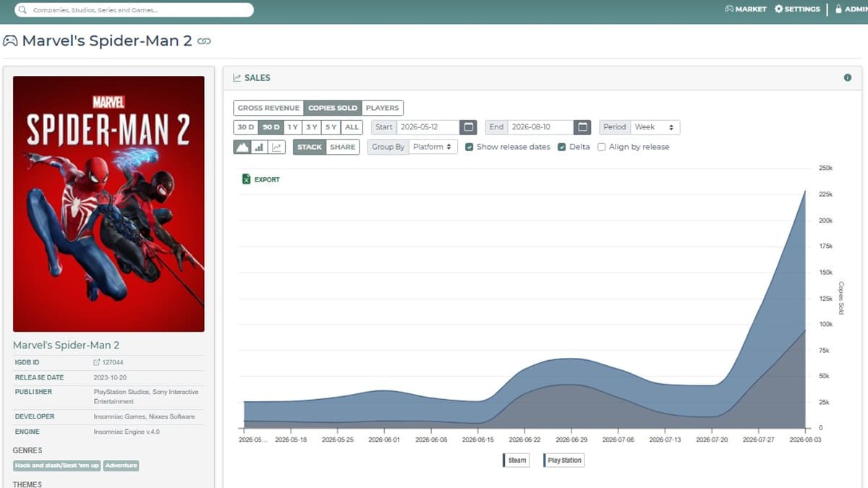Toggle Steam legend color swatch
Viewport: 868px width, 488px height.
(504, 461)
